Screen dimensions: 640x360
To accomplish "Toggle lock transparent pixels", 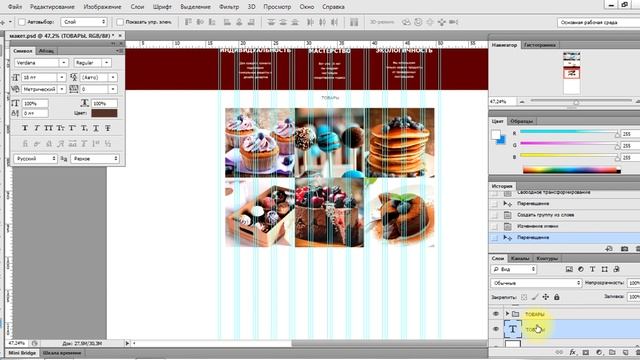I will [524, 297].
